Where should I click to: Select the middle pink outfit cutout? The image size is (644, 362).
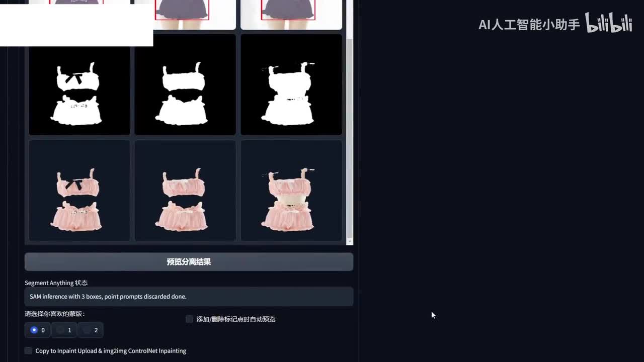185,191
